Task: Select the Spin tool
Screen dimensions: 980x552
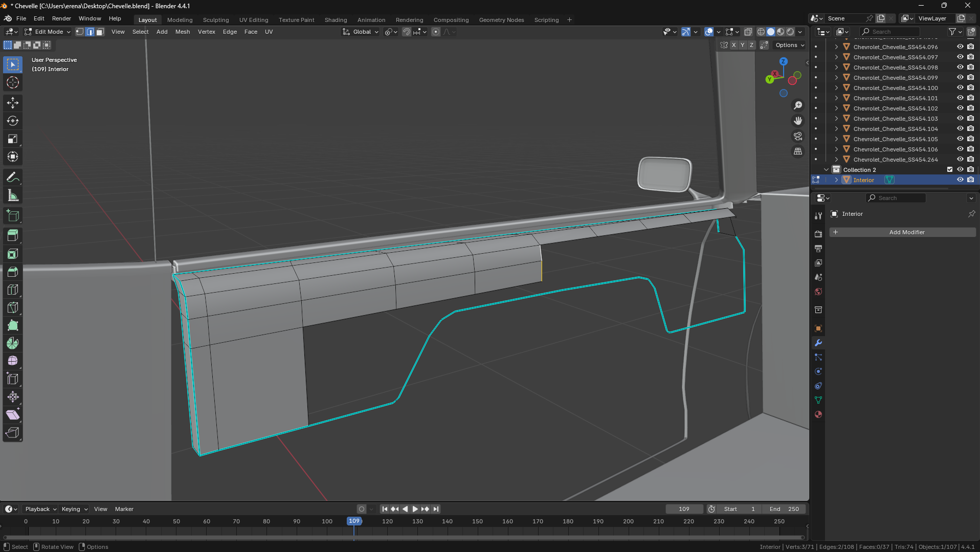Action: coord(13,343)
